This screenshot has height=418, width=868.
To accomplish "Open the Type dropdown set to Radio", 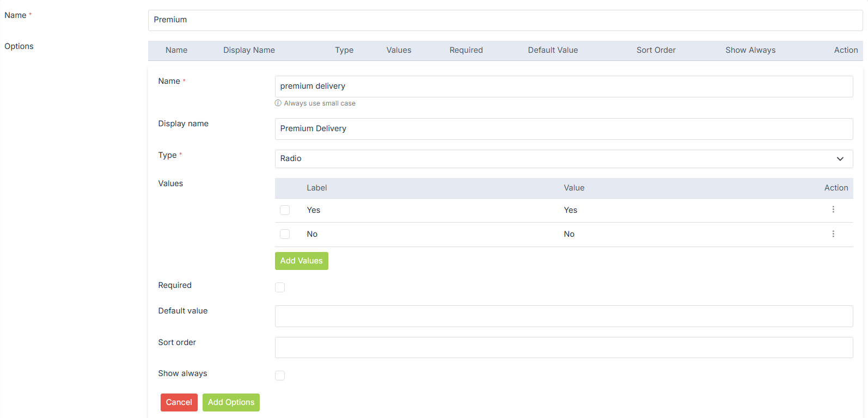I will point(563,159).
